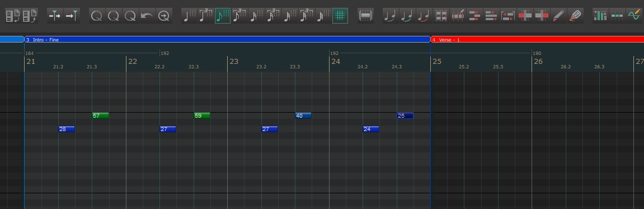Set grid to quarter-note triplets
This screenshot has width=644, height=209.
click(206, 16)
